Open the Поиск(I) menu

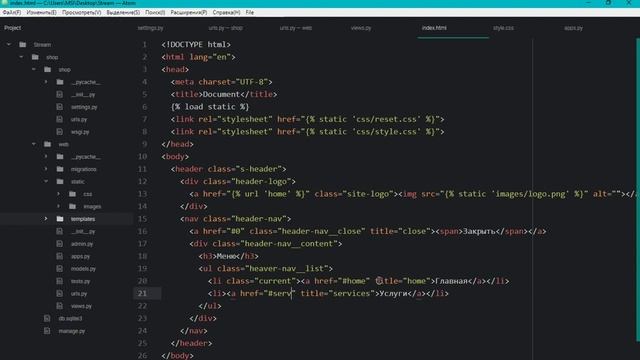[x=155, y=13]
